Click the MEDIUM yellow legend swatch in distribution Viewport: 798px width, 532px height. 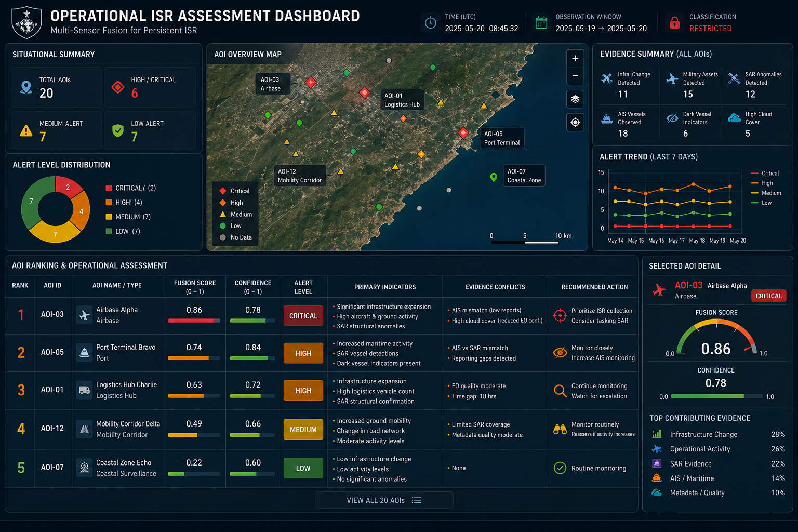[x=109, y=217]
